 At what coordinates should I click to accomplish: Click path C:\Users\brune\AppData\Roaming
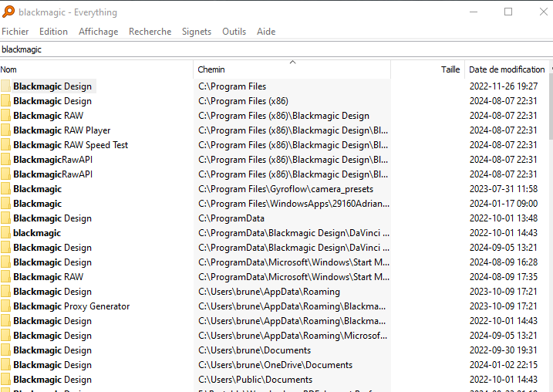click(x=268, y=292)
